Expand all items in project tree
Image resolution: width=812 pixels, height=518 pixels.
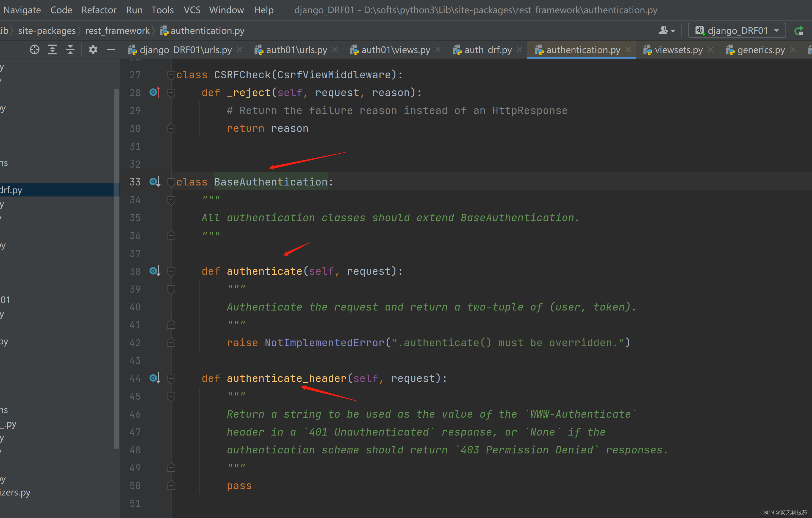pyautogui.click(x=52, y=50)
